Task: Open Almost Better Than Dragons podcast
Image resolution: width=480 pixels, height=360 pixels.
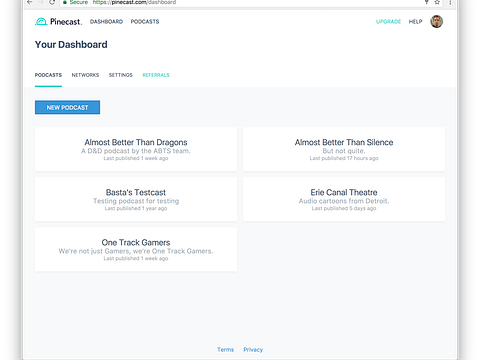Action: (x=136, y=149)
